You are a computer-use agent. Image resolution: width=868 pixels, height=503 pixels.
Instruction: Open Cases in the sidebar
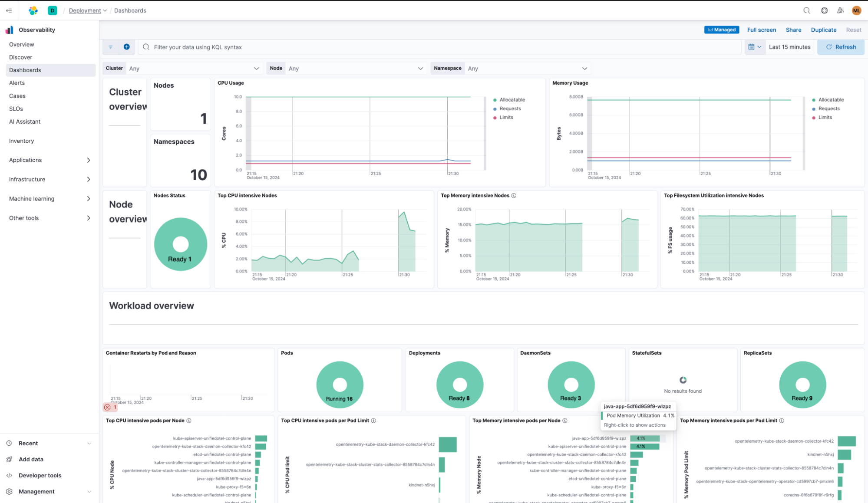pos(17,96)
